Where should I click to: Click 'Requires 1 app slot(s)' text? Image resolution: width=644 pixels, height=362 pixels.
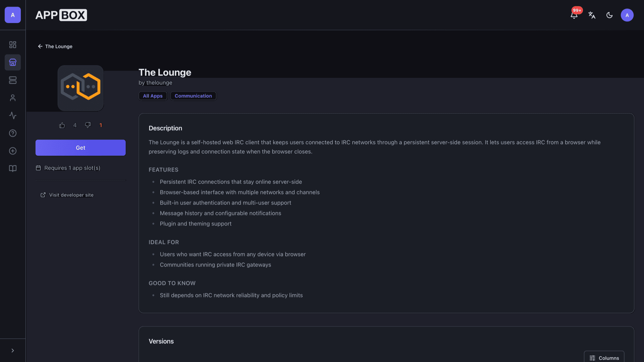tap(72, 168)
